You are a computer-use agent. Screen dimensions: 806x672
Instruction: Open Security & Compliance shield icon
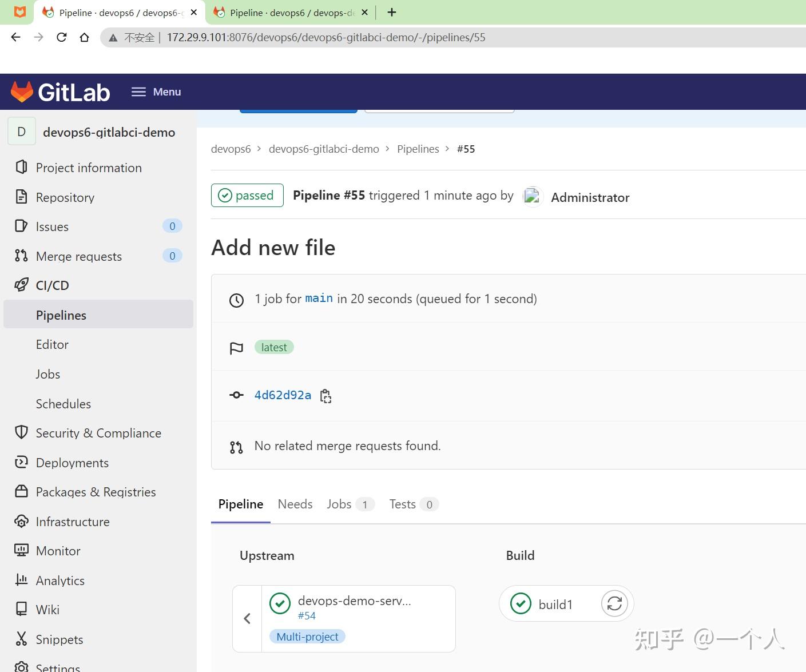(x=21, y=433)
